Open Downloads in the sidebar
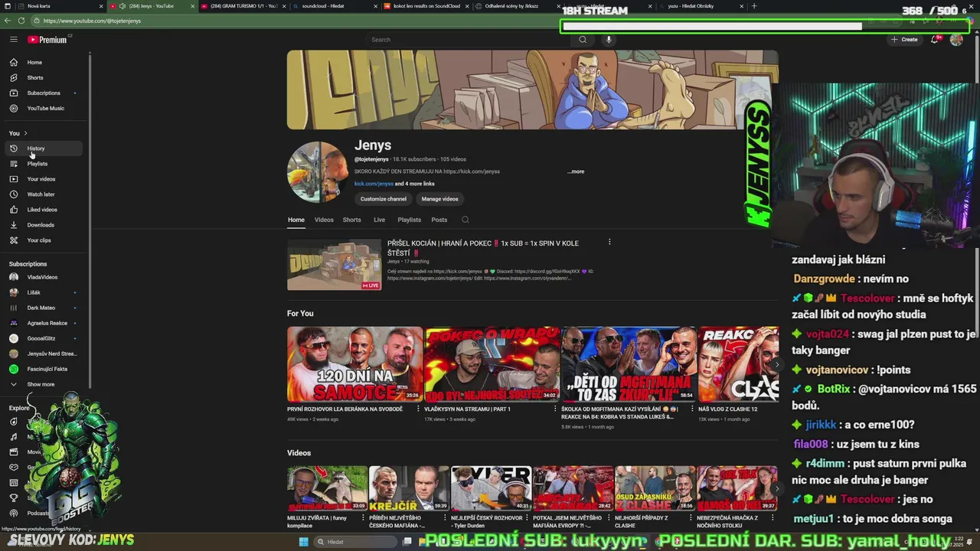980x551 pixels. [45, 225]
